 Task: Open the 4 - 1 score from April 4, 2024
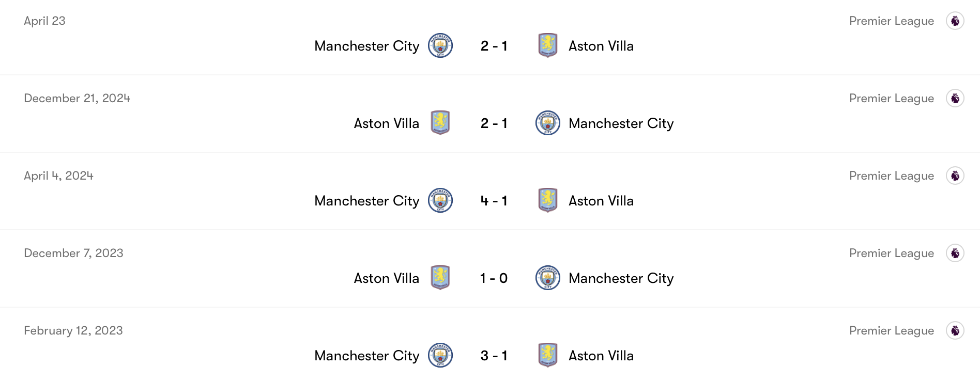(x=494, y=201)
